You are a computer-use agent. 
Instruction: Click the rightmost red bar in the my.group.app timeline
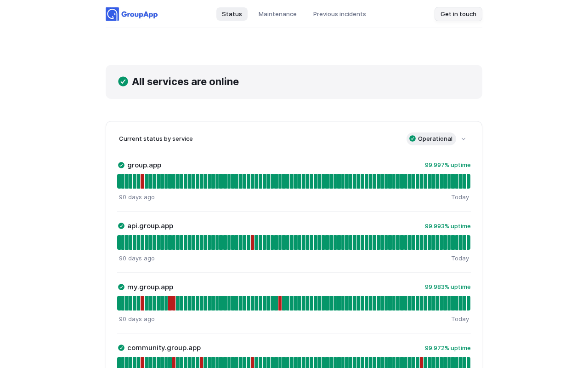280,303
